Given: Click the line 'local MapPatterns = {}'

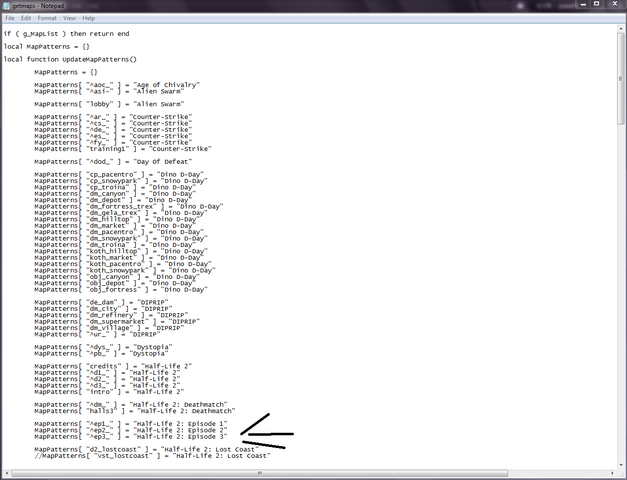Looking at the screenshot, I should point(46,46).
